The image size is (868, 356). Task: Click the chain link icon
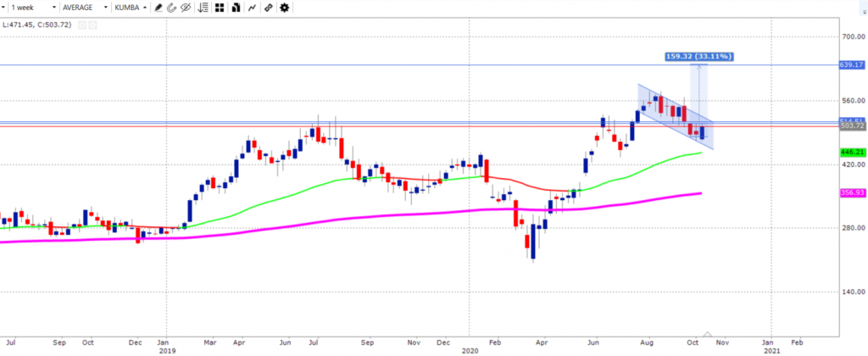pos(268,8)
